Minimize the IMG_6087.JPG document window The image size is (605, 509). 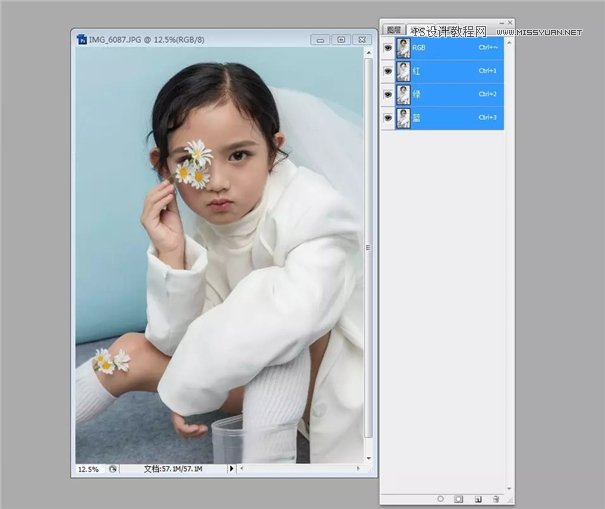click(x=320, y=40)
